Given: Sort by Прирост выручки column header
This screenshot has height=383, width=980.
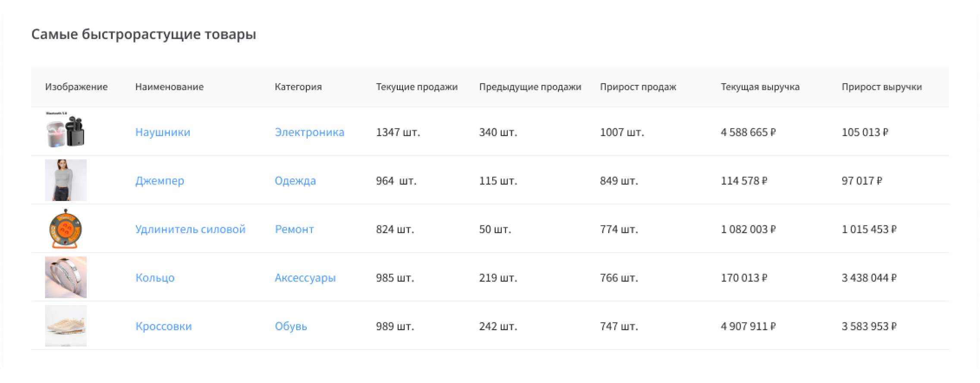Looking at the screenshot, I should [x=882, y=87].
